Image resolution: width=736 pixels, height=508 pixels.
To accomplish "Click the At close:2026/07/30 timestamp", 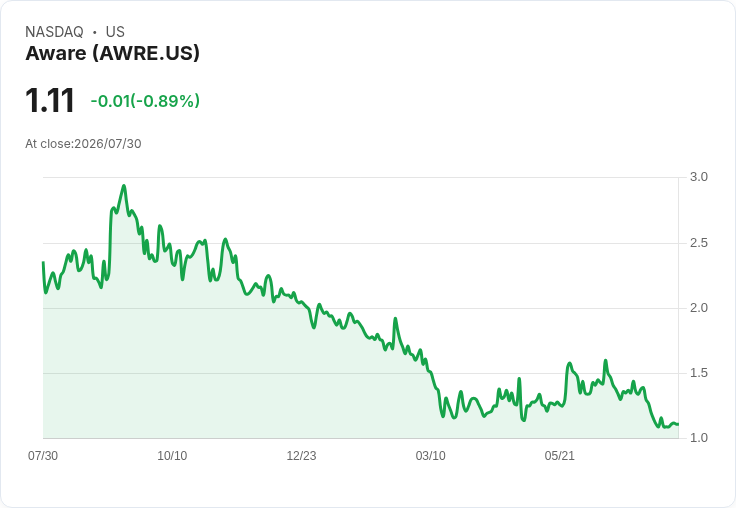I will pyautogui.click(x=83, y=144).
